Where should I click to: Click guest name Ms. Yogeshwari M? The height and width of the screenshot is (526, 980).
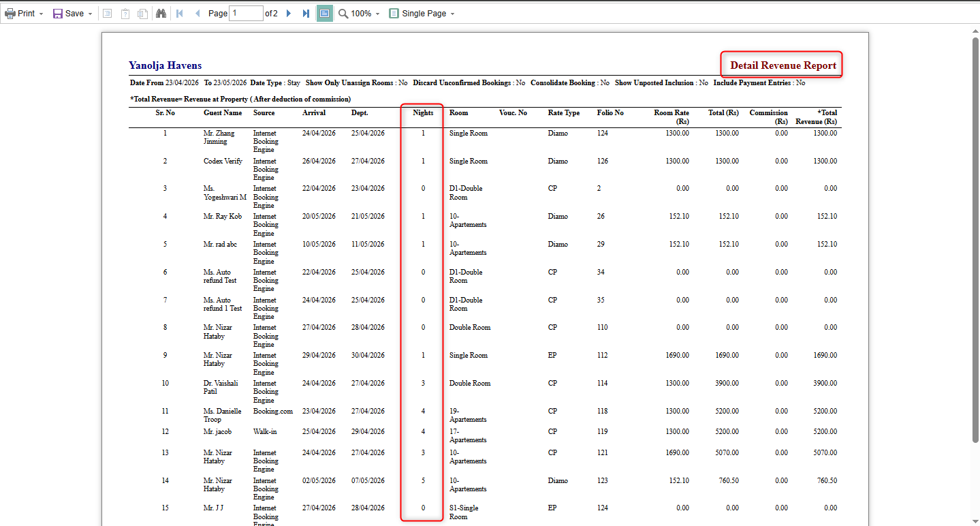[225, 193]
